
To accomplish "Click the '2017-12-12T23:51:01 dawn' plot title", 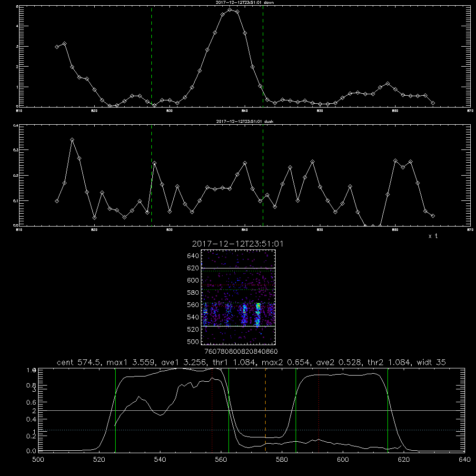I will [245, 2].
